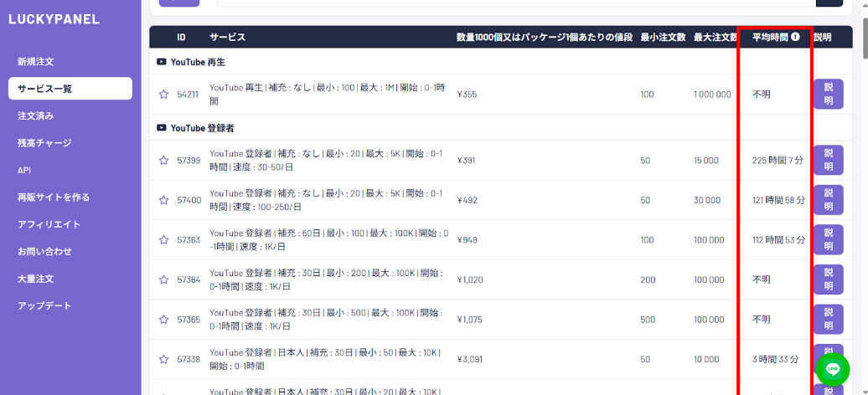Click the ¥355 price cell

coord(468,95)
